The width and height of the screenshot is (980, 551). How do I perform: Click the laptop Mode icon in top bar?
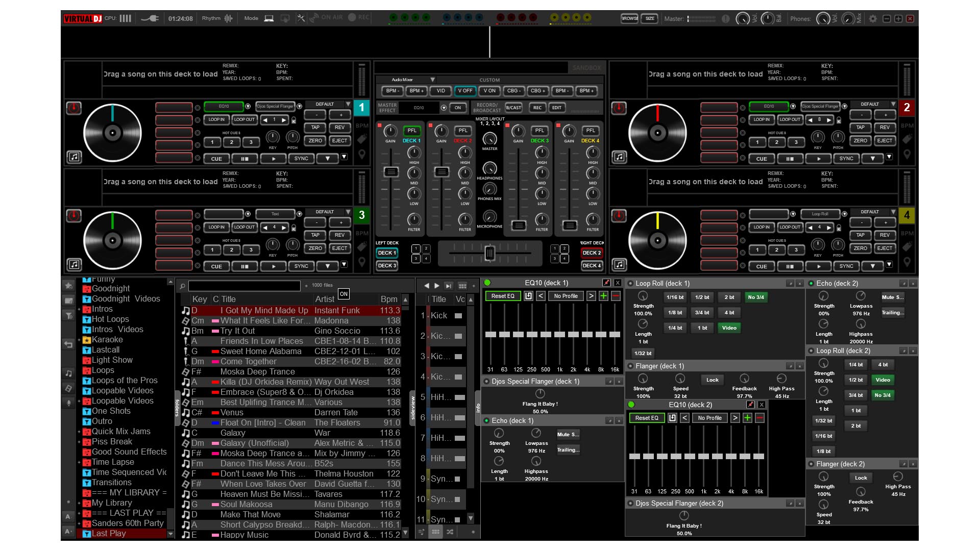269,18
